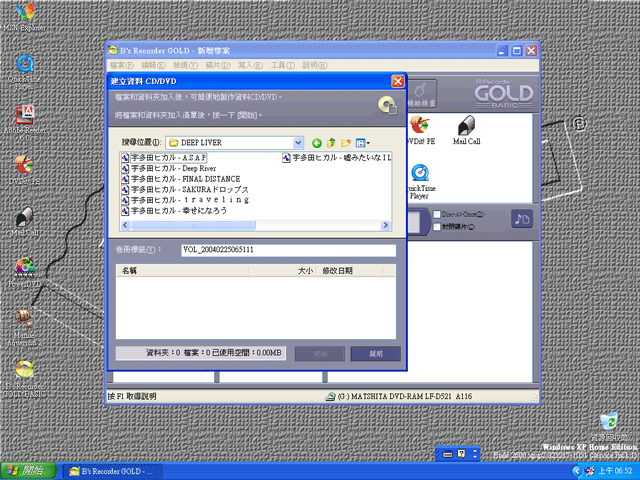Screen dimensions: 640x480
Task: Open the 碟片(D) menu
Action: [218, 65]
